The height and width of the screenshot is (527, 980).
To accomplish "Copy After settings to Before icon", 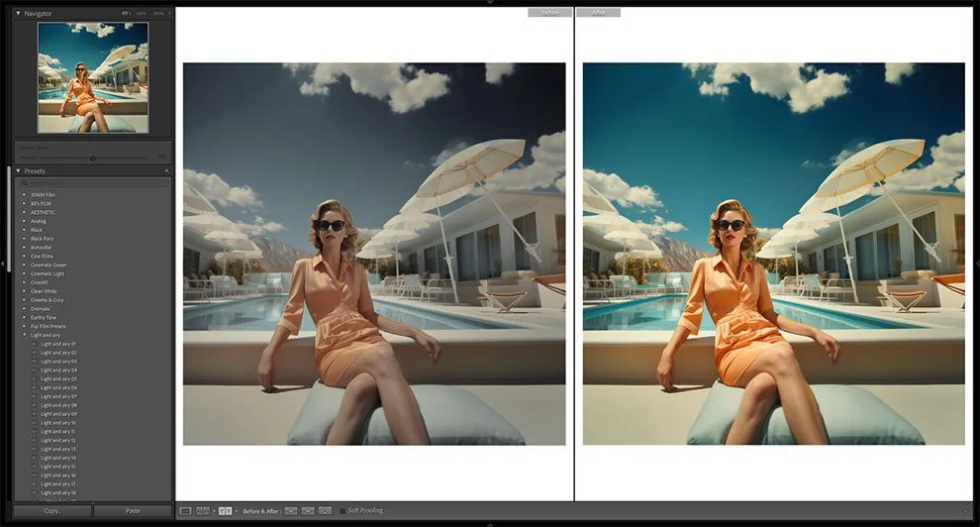I will [308, 511].
